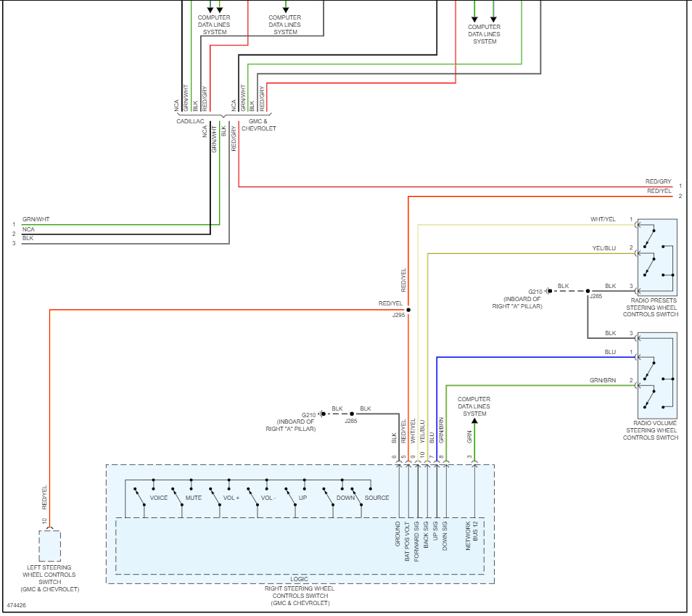Viewport: 692px width, 616px height.
Task: Click the diagram number 474426
Action: (x=17, y=605)
